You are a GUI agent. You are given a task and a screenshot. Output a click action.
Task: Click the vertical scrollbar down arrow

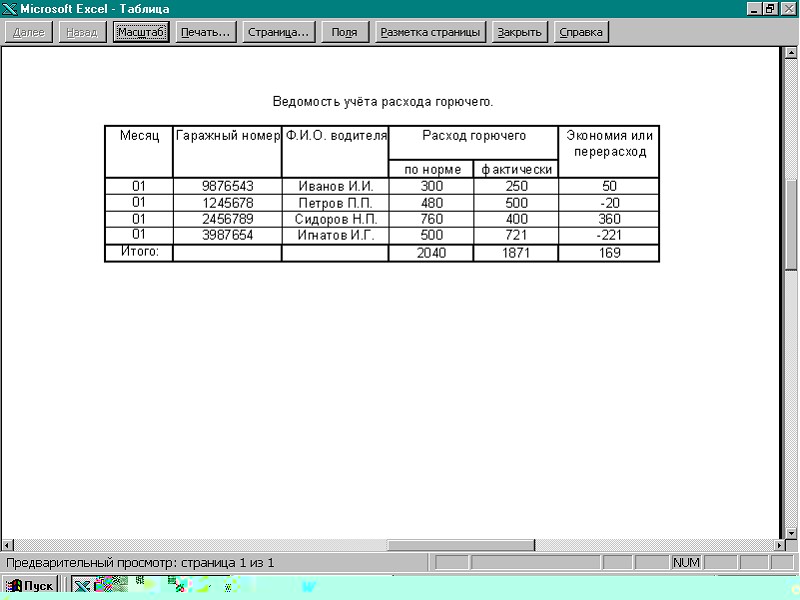click(x=791, y=533)
